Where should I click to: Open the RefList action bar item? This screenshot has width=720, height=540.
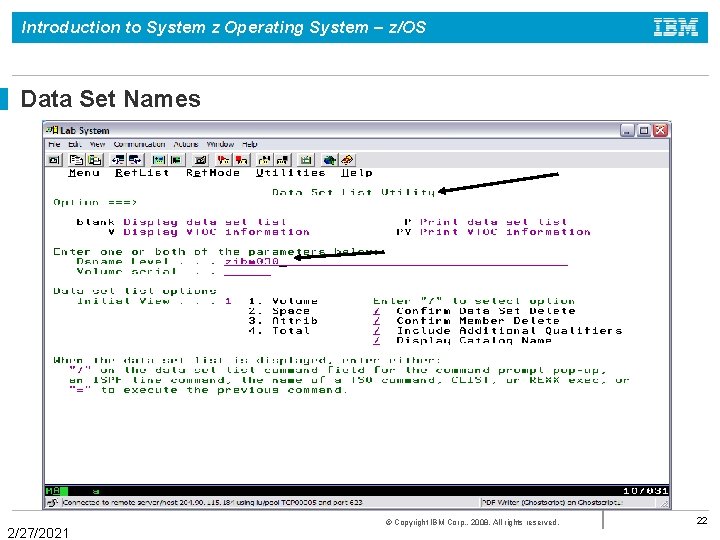pyautogui.click(x=142, y=173)
